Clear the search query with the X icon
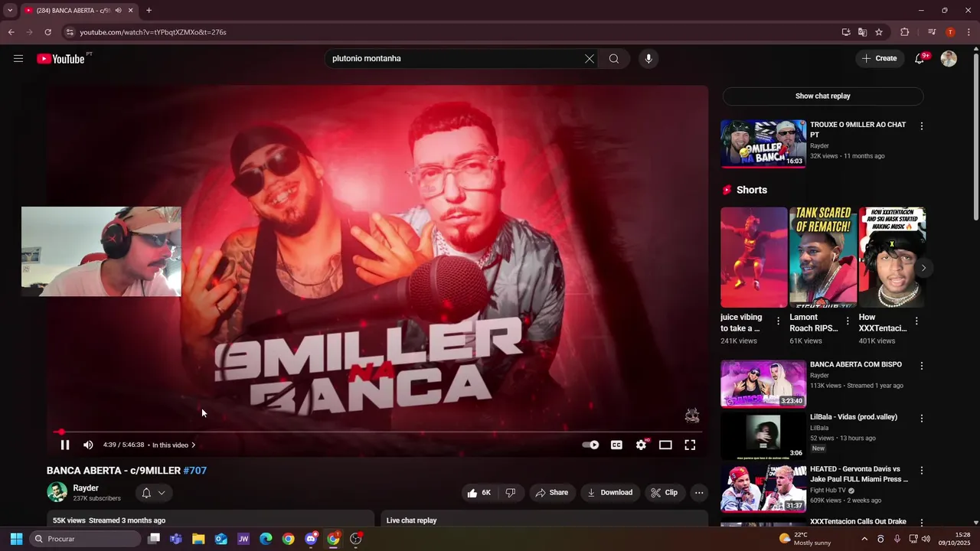This screenshot has height=551, width=980. click(590, 59)
